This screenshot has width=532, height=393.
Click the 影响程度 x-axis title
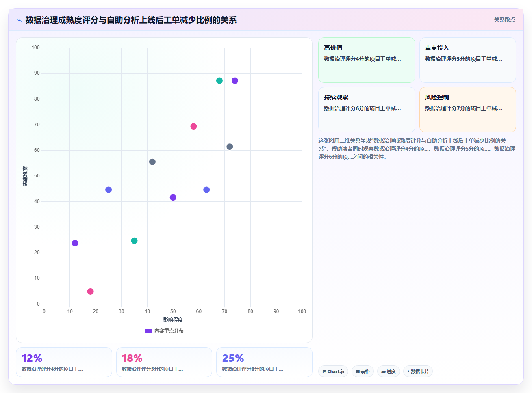pyautogui.click(x=173, y=320)
